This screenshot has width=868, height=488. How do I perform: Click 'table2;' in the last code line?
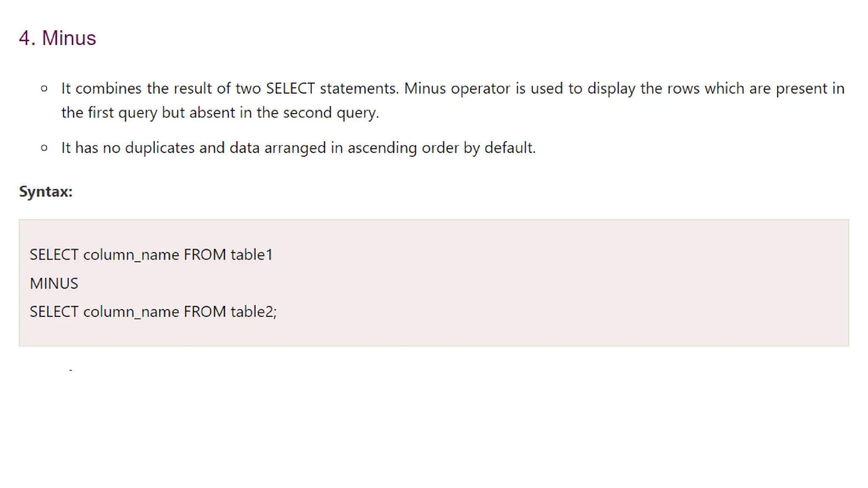click(253, 312)
